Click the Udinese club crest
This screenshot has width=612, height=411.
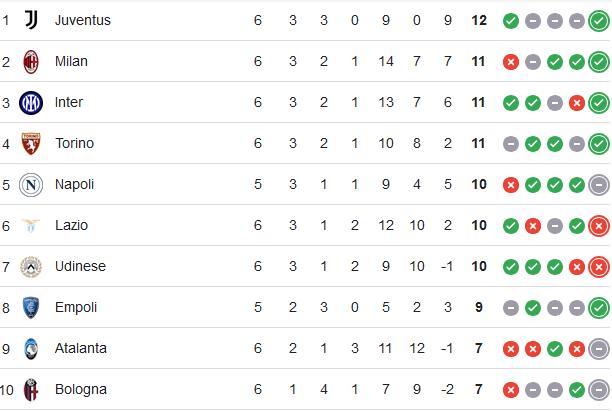pyautogui.click(x=31, y=267)
